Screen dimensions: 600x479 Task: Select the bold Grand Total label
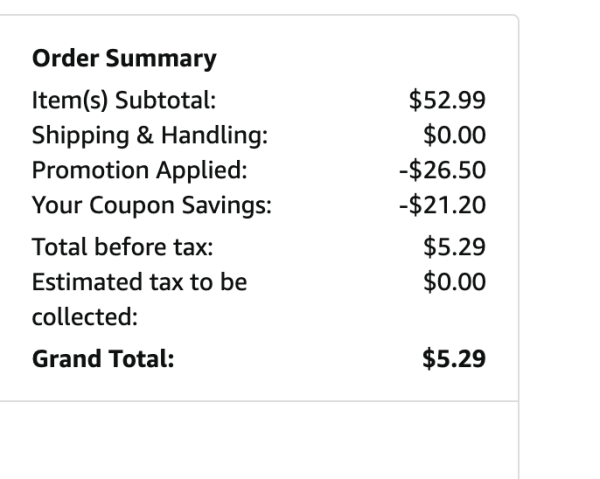103,359
